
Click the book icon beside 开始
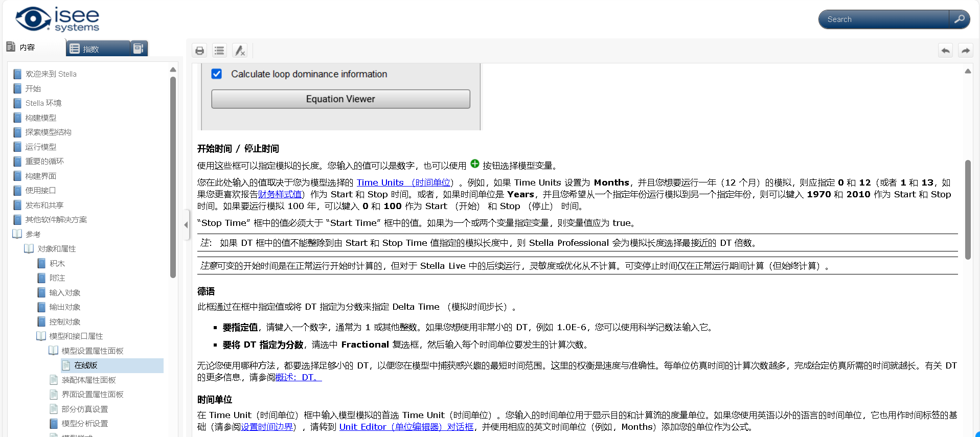point(17,88)
